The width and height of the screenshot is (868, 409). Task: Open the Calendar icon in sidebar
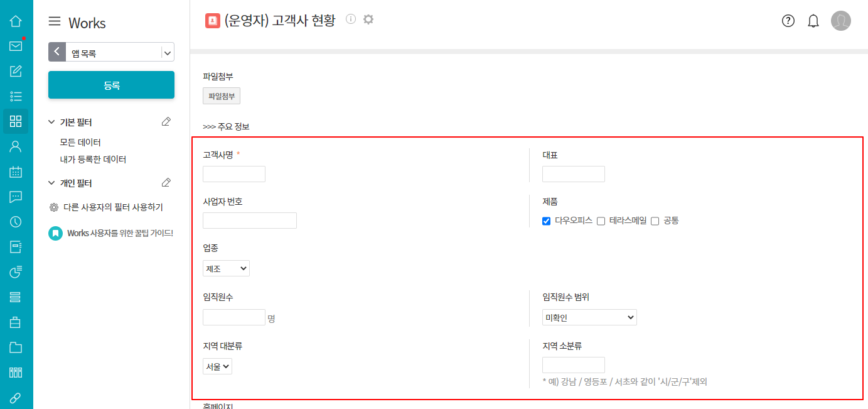point(16,172)
